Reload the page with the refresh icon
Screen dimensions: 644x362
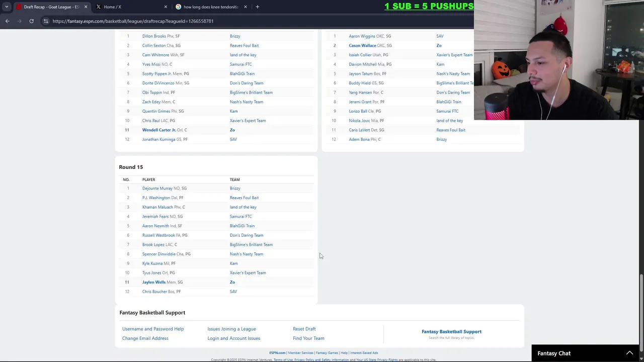tap(31, 21)
